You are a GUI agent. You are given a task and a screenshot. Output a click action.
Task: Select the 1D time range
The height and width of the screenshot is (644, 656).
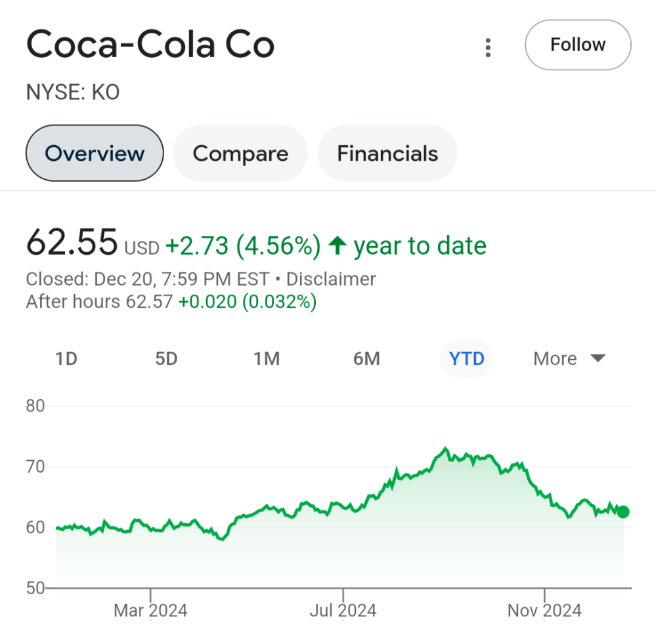coord(66,358)
